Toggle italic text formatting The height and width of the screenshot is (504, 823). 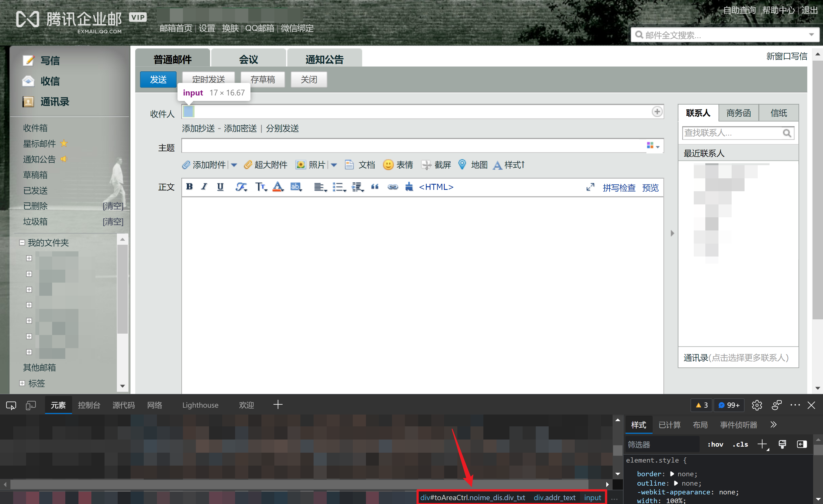[x=204, y=187]
